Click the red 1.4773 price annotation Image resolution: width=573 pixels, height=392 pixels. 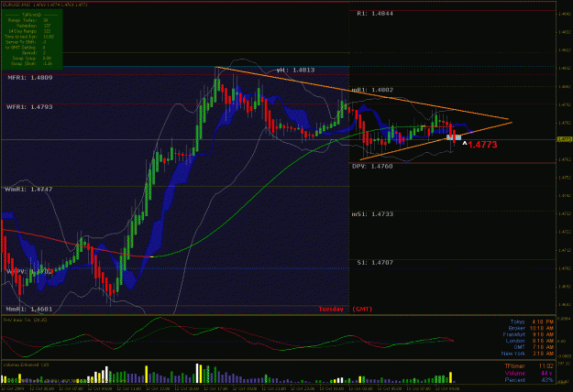pyautogui.click(x=482, y=145)
